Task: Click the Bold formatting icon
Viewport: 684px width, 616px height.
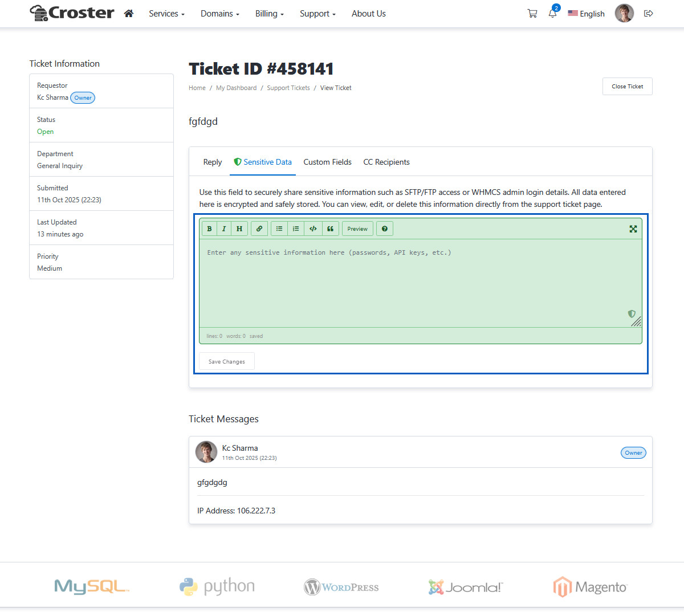Action: (209, 229)
